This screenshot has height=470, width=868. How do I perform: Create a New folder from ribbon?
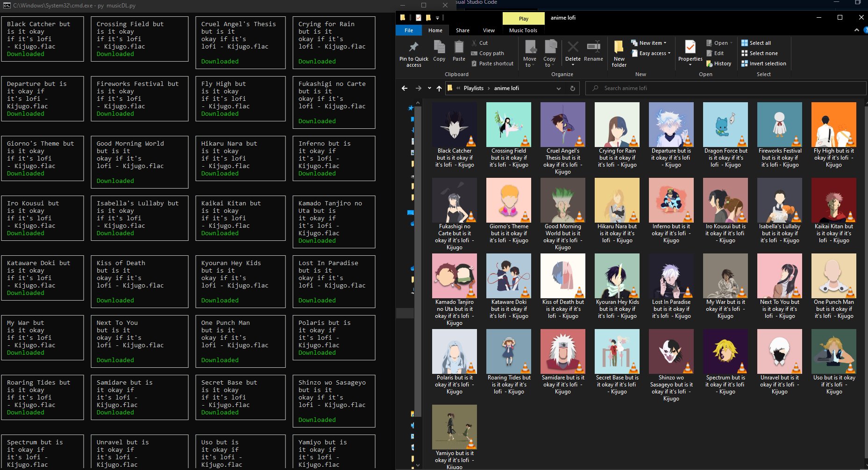click(x=619, y=49)
